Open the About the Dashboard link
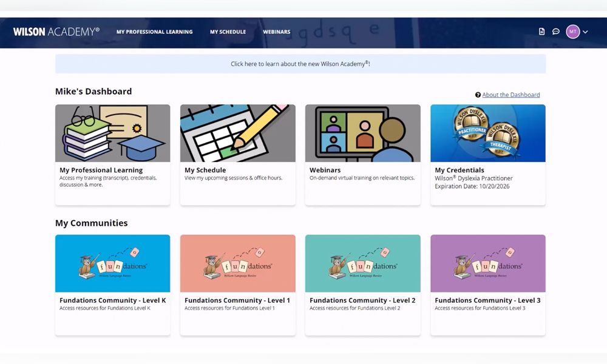 pos(511,95)
